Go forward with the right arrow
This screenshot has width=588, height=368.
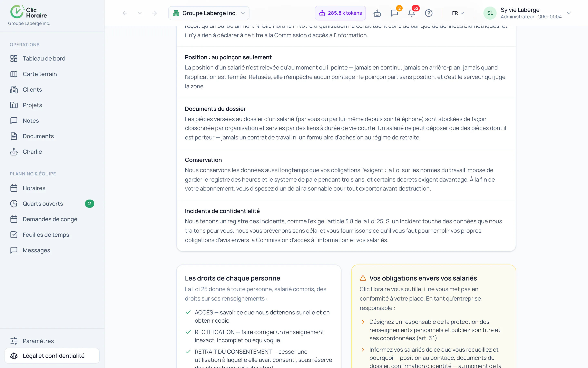[154, 13]
